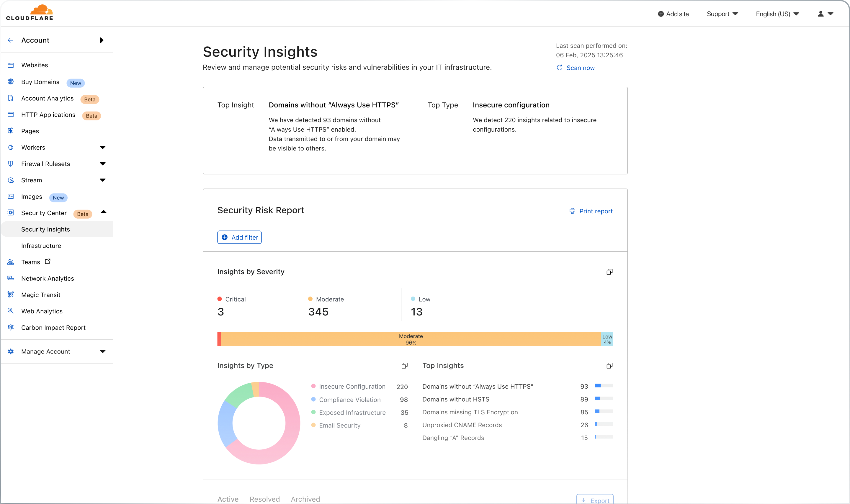Viewport: 850px width, 504px height.
Task: Switch to the Resolved tab
Action: pos(264,499)
